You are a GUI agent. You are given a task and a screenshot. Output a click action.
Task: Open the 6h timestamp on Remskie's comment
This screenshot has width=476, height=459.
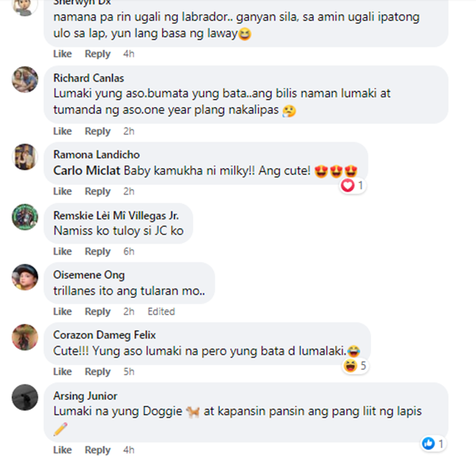[129, 251]
